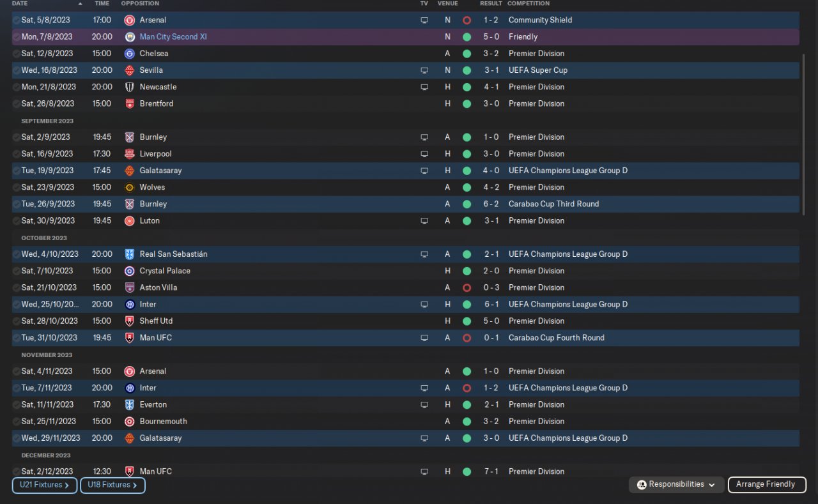Click the TV icon on Liverpool row
This screenshot has width=818, height=504.
424,154
